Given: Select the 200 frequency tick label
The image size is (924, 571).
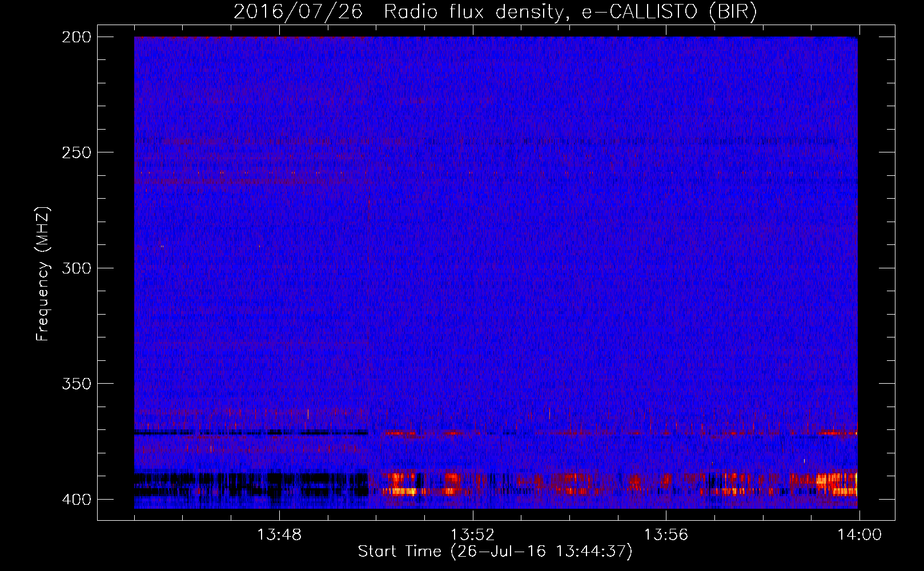Looking at the screenshot, I should (x=76, y=37).
